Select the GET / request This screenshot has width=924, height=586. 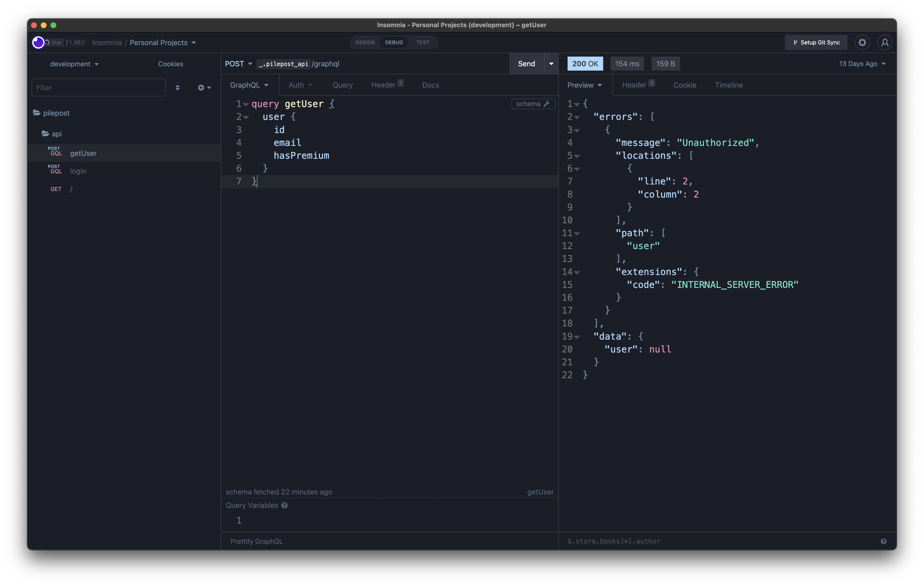click(124, 189)
